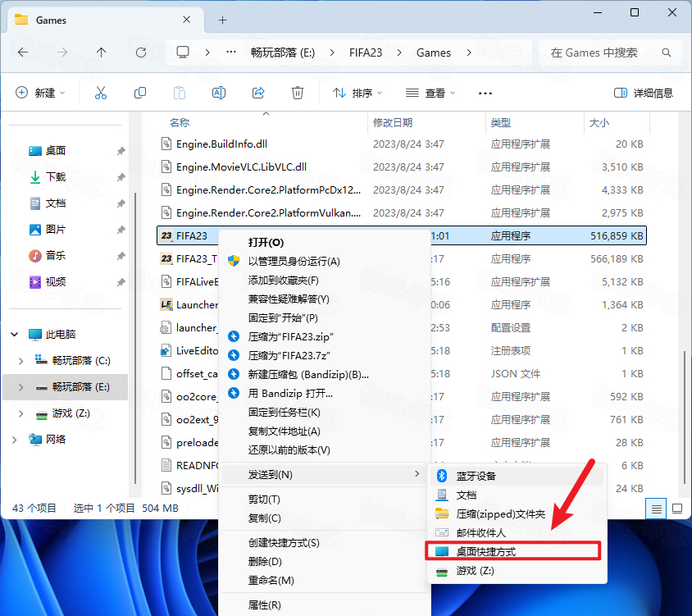This screenshot has height=616, width=692.
Task: Send to Documents (文档) in submenu
Action: (517, 495)
